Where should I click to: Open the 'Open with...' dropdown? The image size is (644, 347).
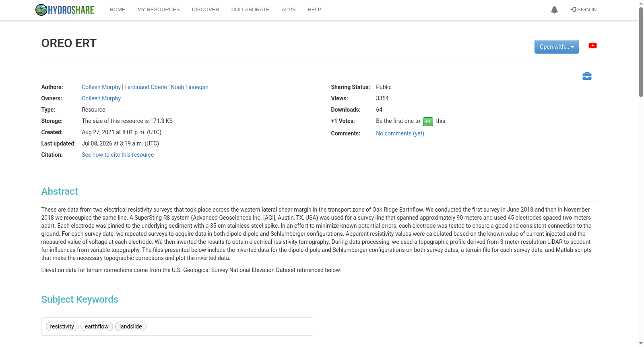point(557,47)
